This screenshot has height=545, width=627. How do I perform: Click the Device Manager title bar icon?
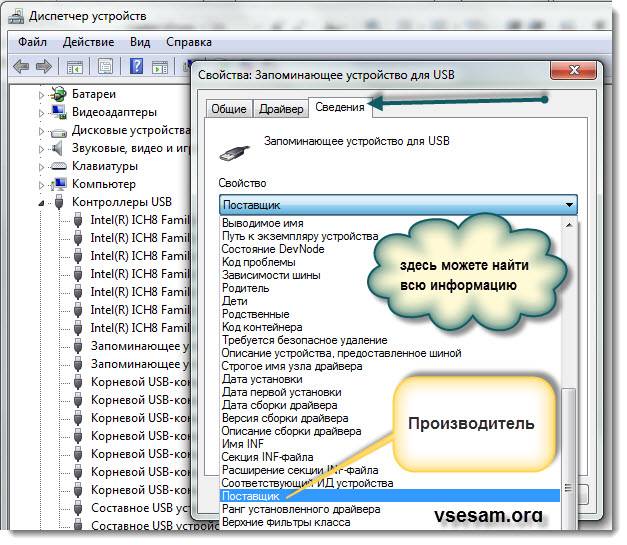(x=16, y=17)
